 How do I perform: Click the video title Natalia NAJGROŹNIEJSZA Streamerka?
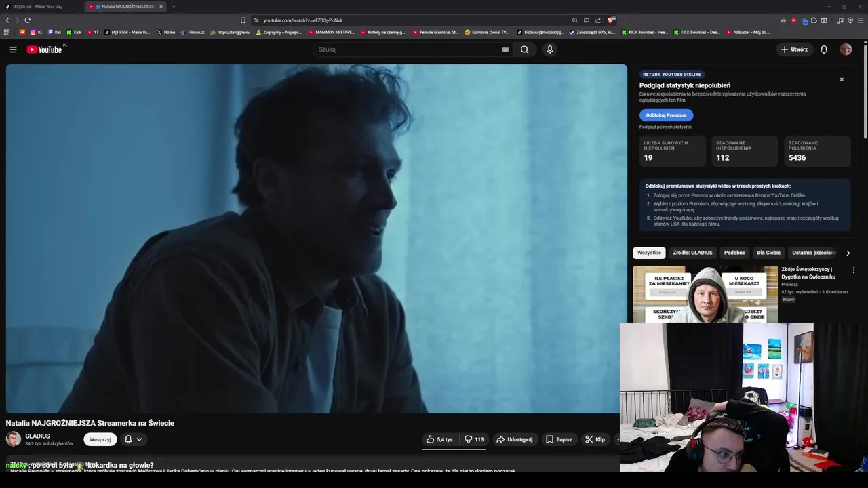[90, 423]
